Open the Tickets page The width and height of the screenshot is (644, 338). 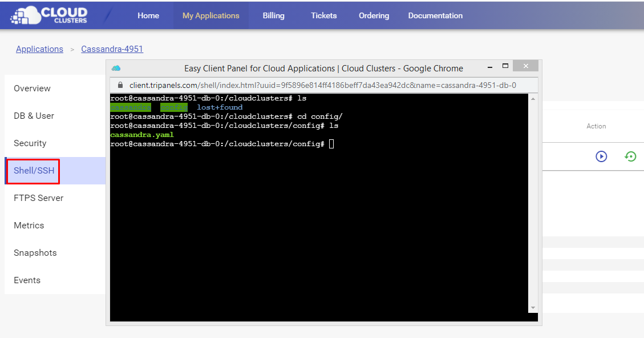(x=323, y=15)
